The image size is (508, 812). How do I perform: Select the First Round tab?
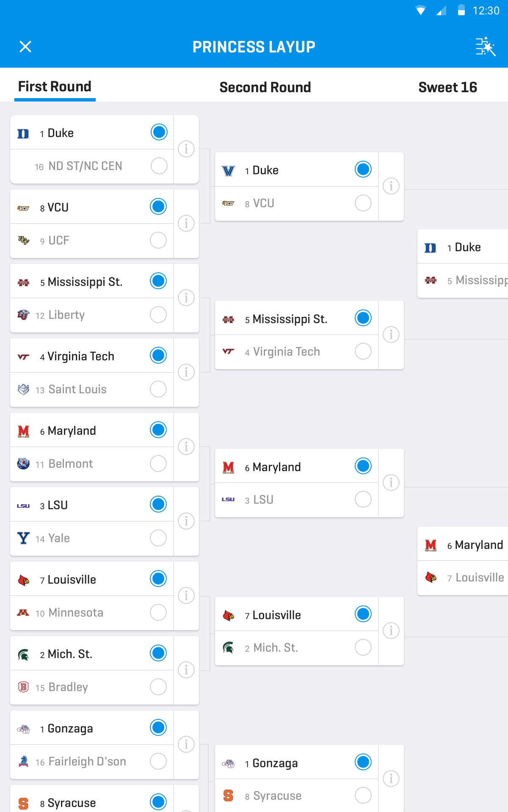pos(55,86)
